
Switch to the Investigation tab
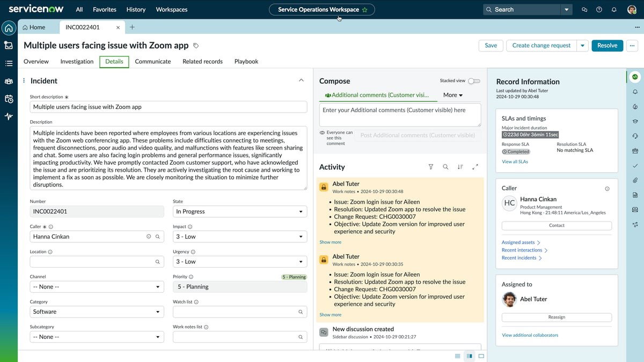(76, 61)
